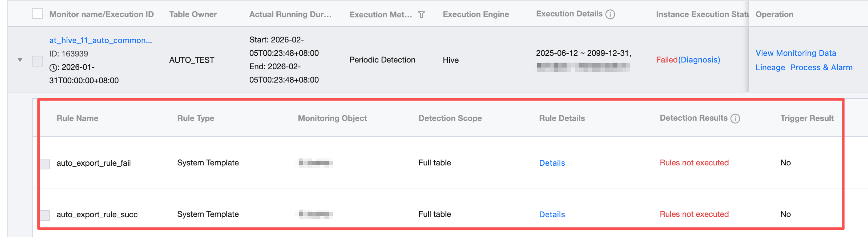Viewport: 868px width, 237px height.
Task: Check the at_hive_11_auto_common row checkbox
Action: point(37,61)
